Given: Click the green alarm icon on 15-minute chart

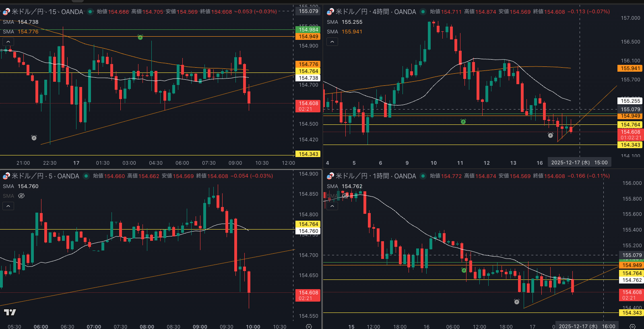Looking at the screenshot, I should pos(140,37).
